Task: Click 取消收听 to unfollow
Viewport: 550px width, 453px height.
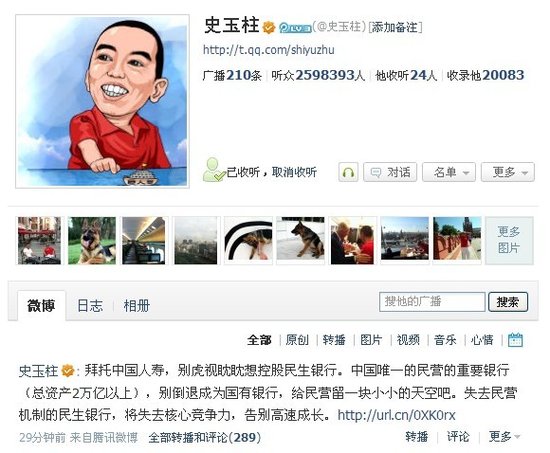Action: tap(294, 172)
